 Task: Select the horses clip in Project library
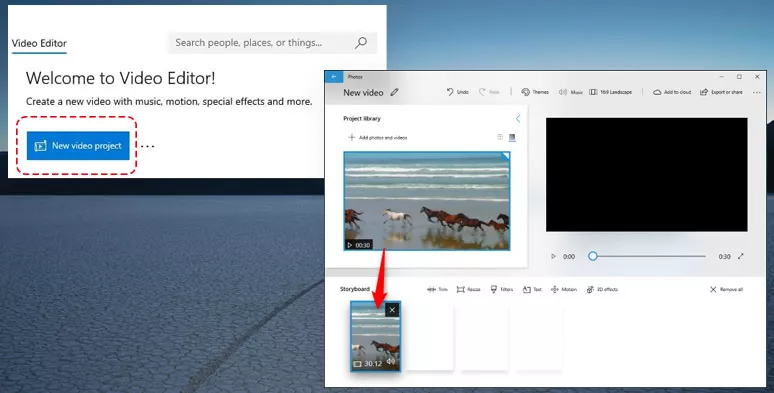427,201
